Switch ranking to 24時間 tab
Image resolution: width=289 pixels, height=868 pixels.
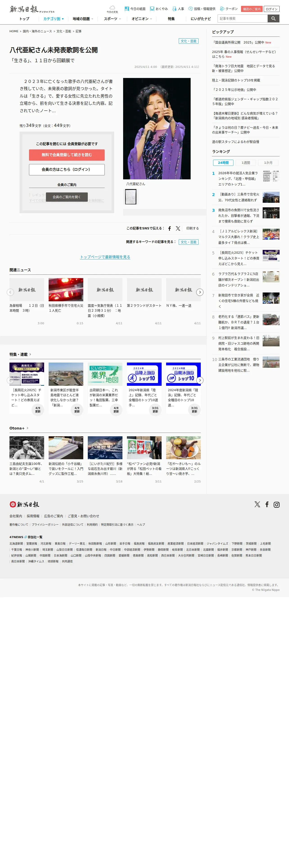pos(223,163)
